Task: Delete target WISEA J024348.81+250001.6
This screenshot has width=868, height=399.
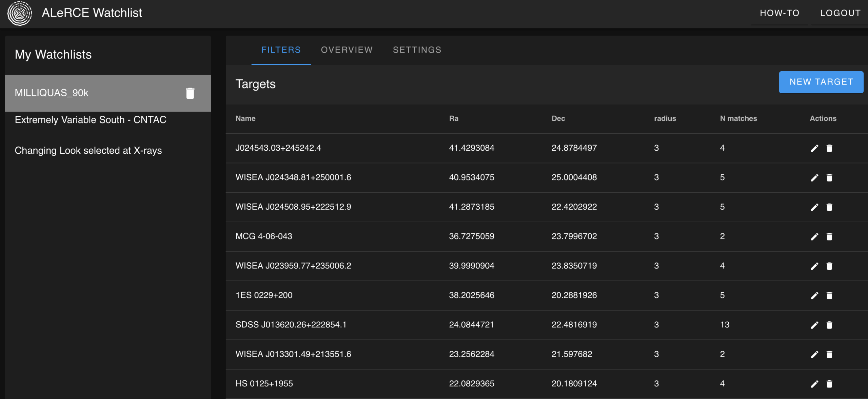Action: (829, 178)
